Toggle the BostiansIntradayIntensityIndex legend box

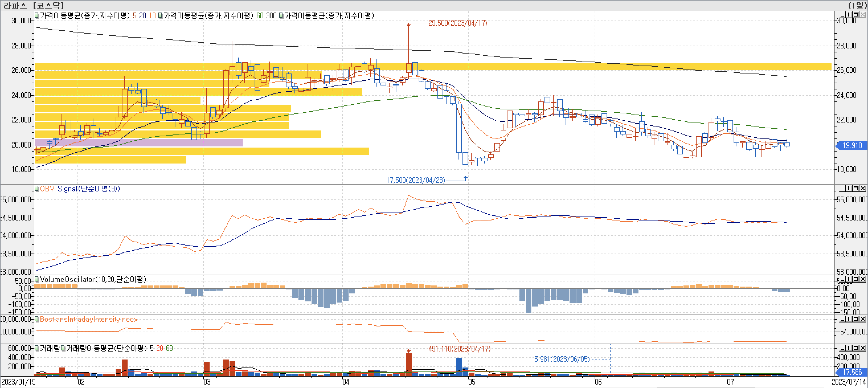37,319
